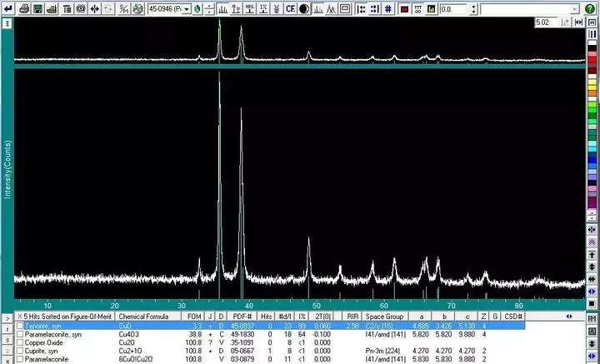Check the Cuprite, syn checkbox
Screen dimensions: 600x364
coord(20,351)
